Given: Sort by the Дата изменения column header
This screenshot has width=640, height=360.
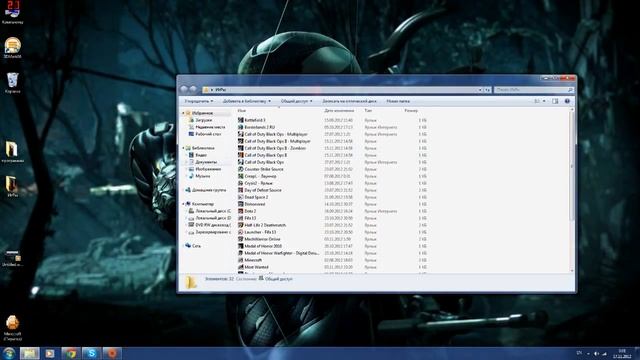Looking at the screenshot, I should point(339,111).
